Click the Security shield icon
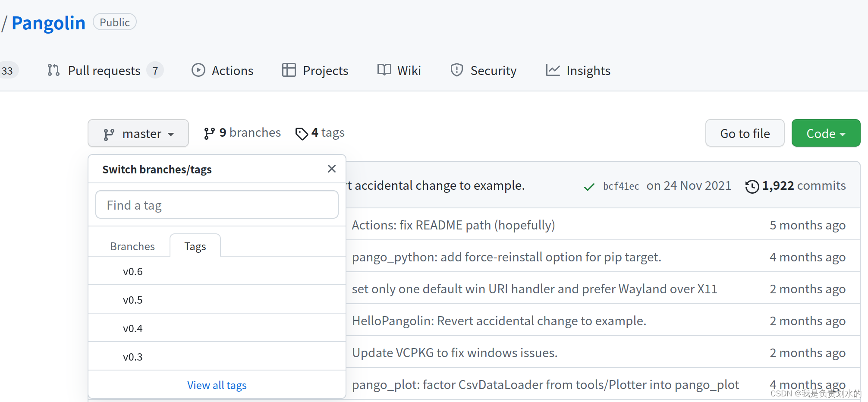Screen dimensions: 868x402 [x=456, y=70]
